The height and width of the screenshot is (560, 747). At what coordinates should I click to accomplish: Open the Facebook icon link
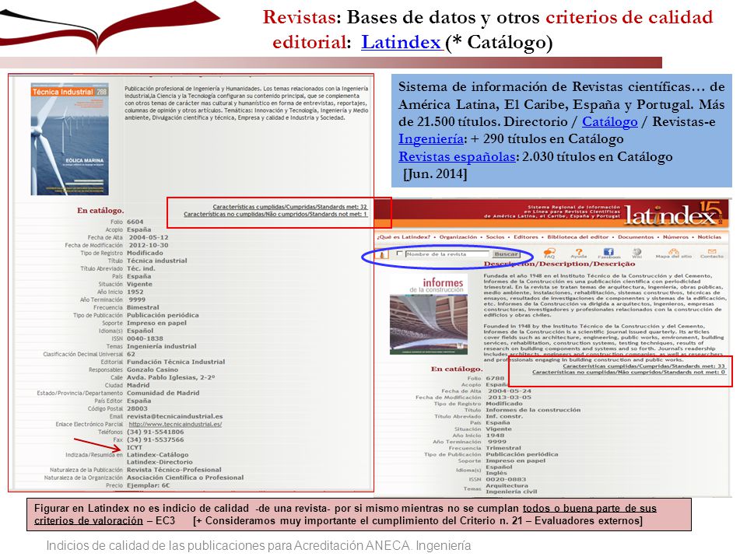pos(608,252)
